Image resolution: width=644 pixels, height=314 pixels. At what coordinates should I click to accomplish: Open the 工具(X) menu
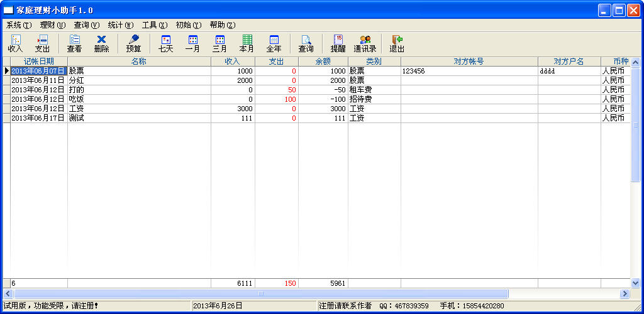[x=155, y=25]
